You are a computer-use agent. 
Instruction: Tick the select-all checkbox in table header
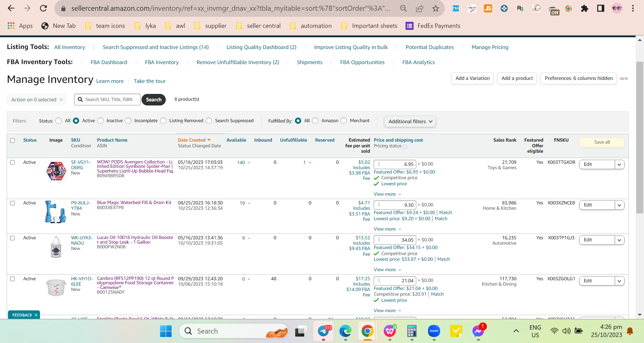coord(12,141)
